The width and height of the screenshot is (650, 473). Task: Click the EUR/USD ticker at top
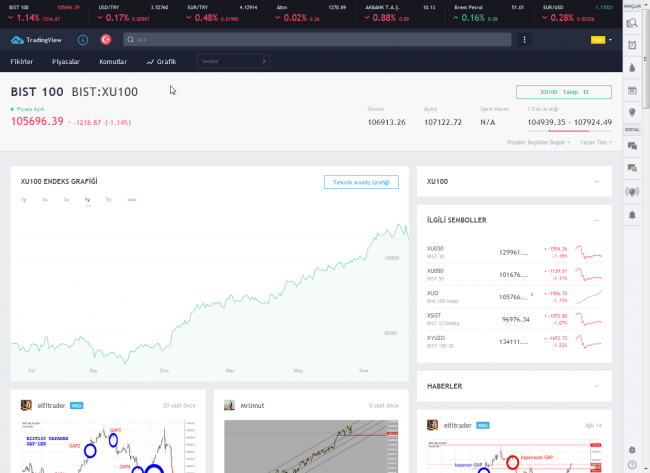click(577, 13)
